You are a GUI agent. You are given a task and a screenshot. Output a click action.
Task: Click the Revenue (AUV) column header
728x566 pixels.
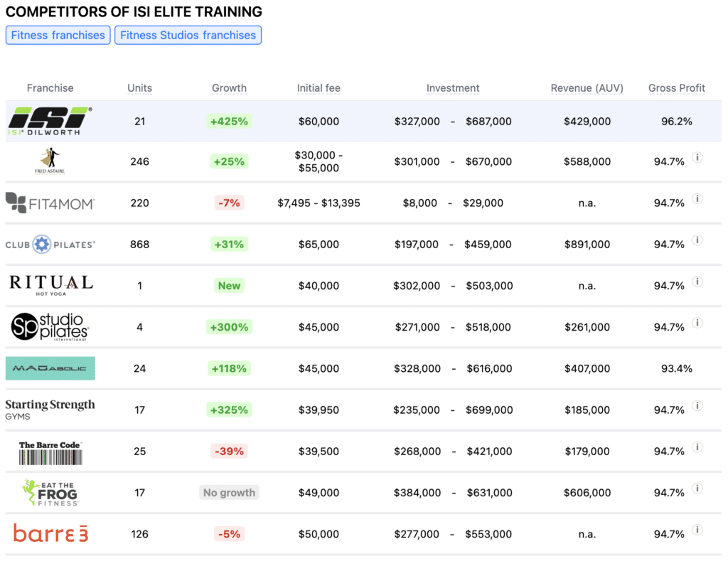(x=587, y=87)
